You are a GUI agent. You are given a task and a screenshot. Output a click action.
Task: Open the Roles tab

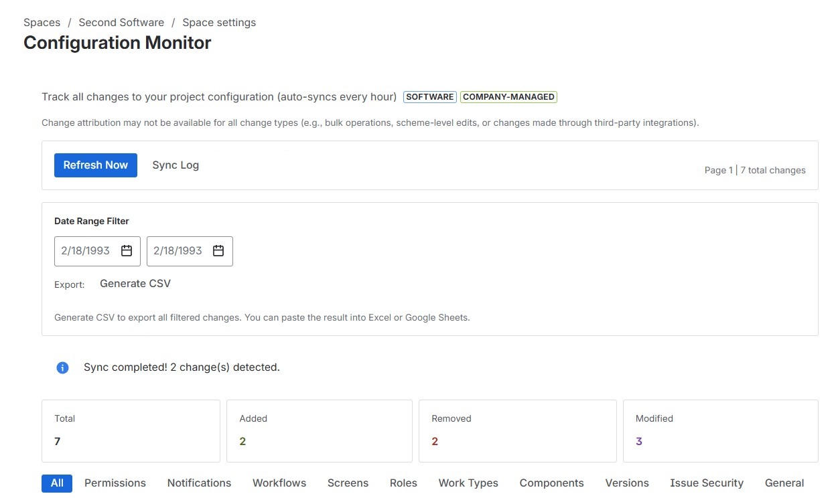coord(403,483)
